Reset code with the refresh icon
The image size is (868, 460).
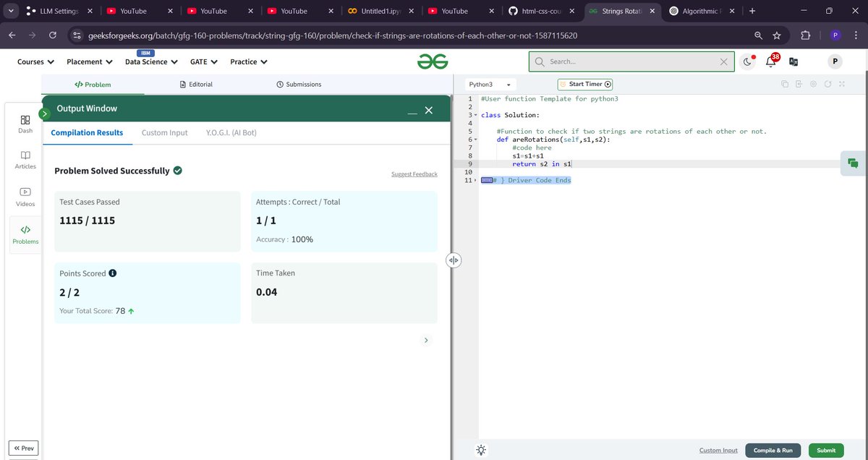pos(827,85)
